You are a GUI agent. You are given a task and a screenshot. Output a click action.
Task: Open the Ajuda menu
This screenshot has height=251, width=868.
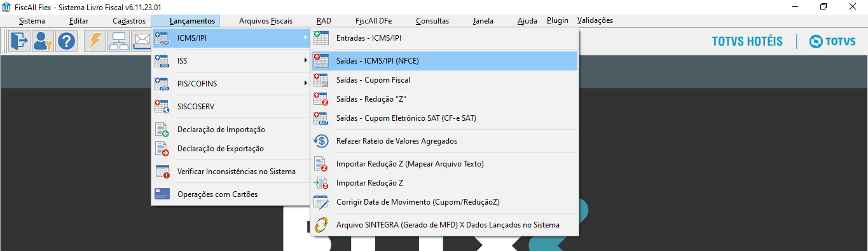pyautogui.click(x=527, y=21)
